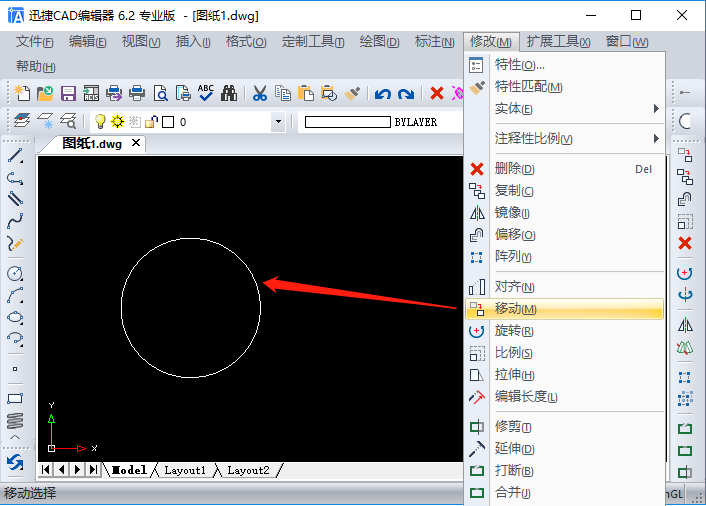Select the Circle draw tool
Screen dimensions: 706x506
(x=15, y=273)
